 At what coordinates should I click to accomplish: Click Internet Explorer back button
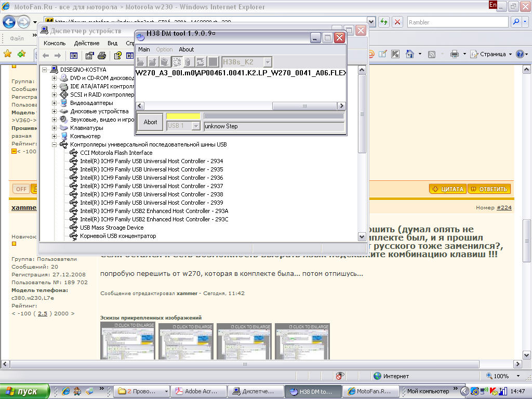[x=9, y=22]
